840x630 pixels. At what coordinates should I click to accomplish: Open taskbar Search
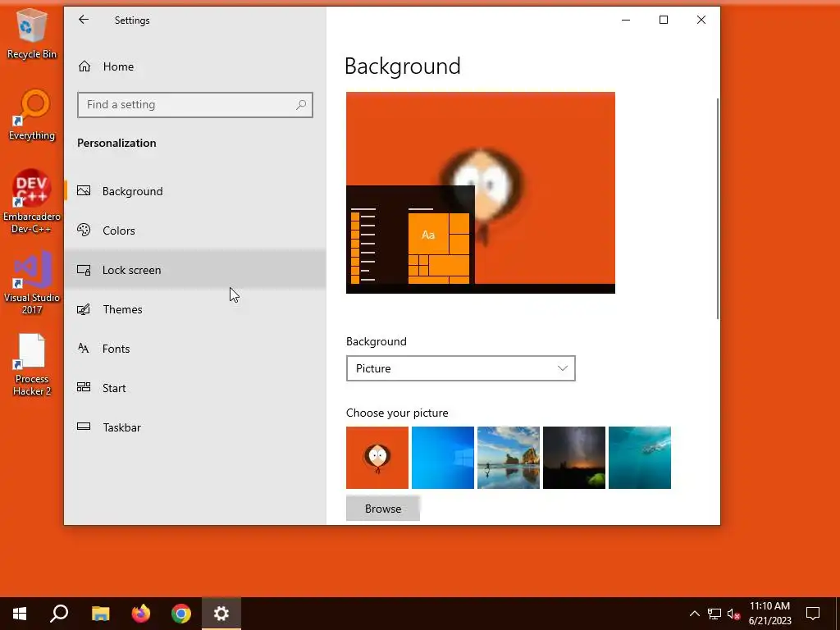click(59, 614)
